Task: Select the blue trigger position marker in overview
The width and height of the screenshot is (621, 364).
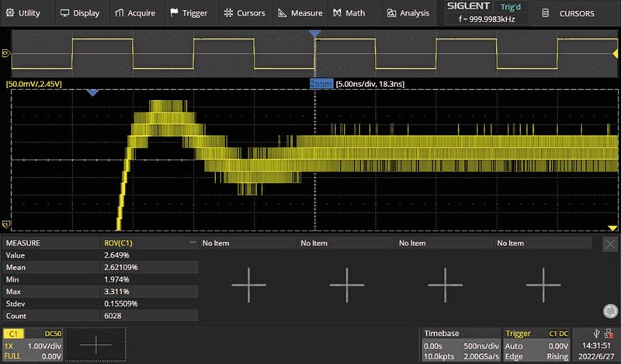Action: click(314, 33)
